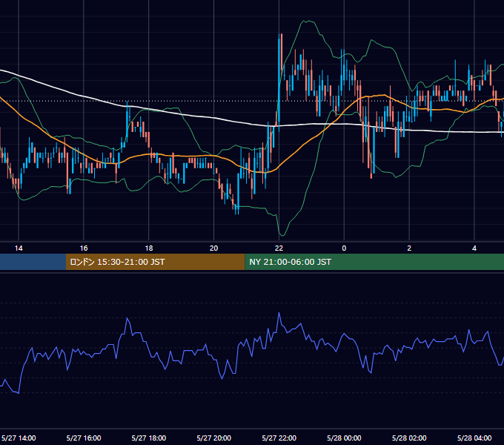Click the 5/27 20:00 date label
This screenshot has width=504, height=445.
click(x=213, y=438)
